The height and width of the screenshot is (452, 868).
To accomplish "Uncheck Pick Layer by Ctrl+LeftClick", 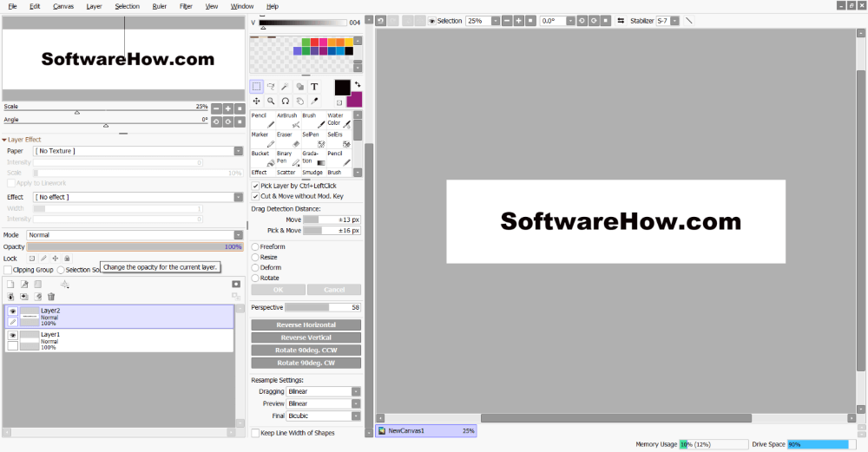I will coord(255,186).
